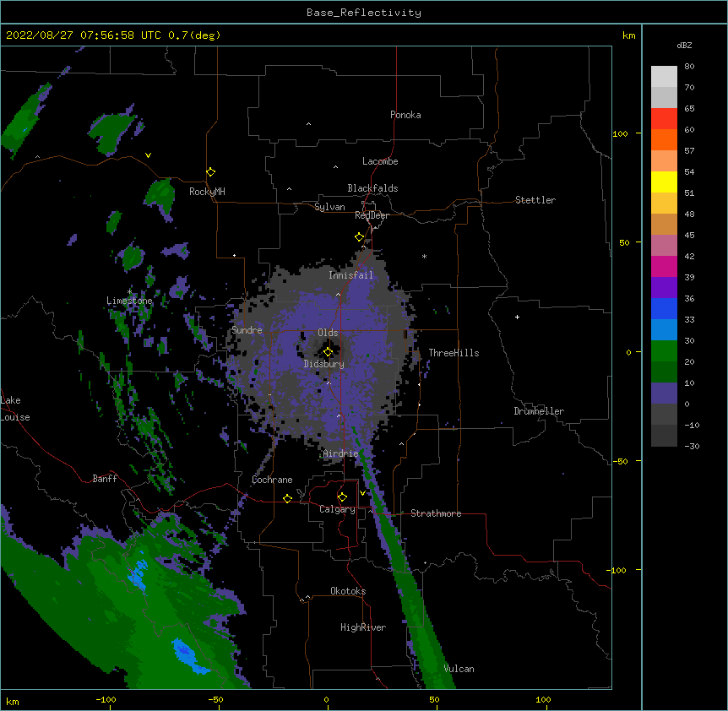
Task: Click the Okotoks town label
Action: tap(348, 591)
